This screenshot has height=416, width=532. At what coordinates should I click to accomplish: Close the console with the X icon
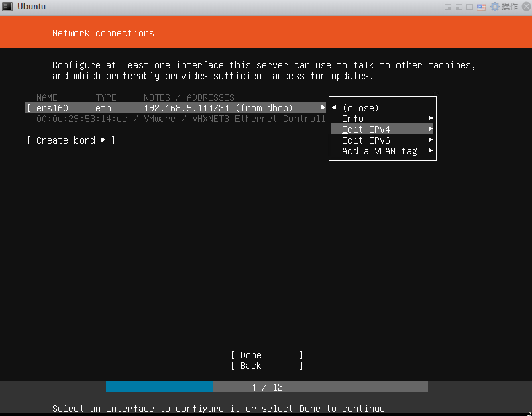tap(525, 7)
